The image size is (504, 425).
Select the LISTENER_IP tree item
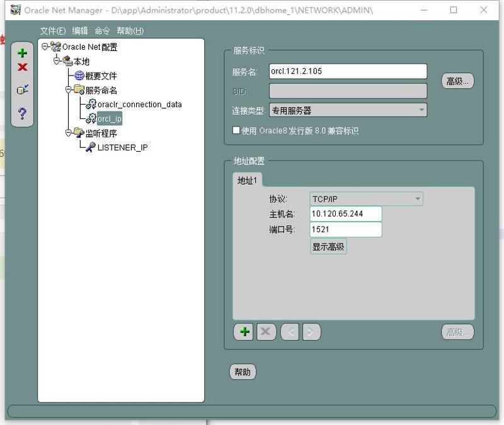coord(122,147)
